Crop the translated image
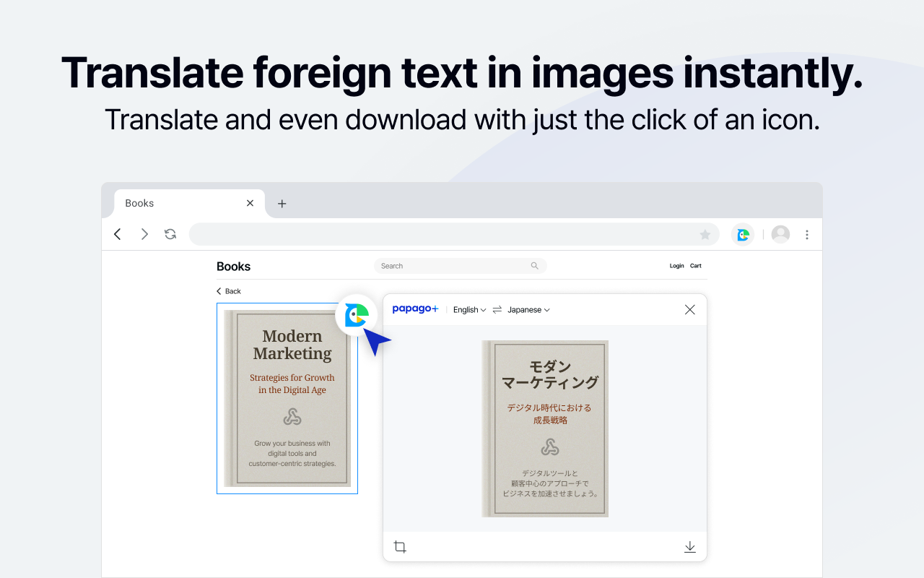This screenshot has height=578, width=924. (x=400, y=547)
